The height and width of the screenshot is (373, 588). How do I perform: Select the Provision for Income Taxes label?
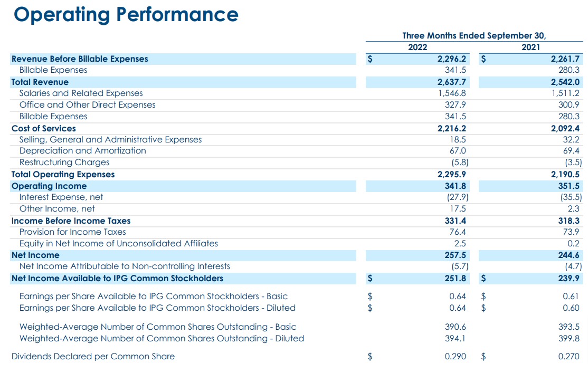72,232
